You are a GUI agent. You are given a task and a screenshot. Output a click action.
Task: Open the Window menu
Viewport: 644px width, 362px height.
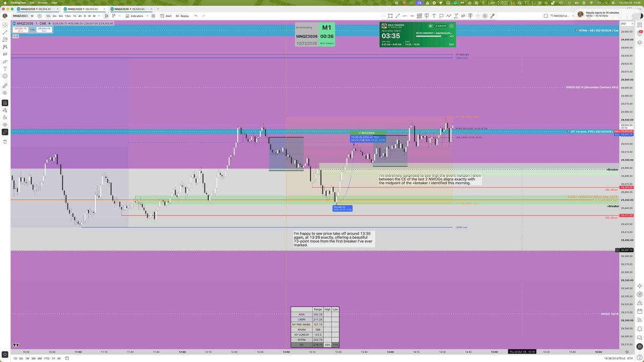click(x=42, y=3)
